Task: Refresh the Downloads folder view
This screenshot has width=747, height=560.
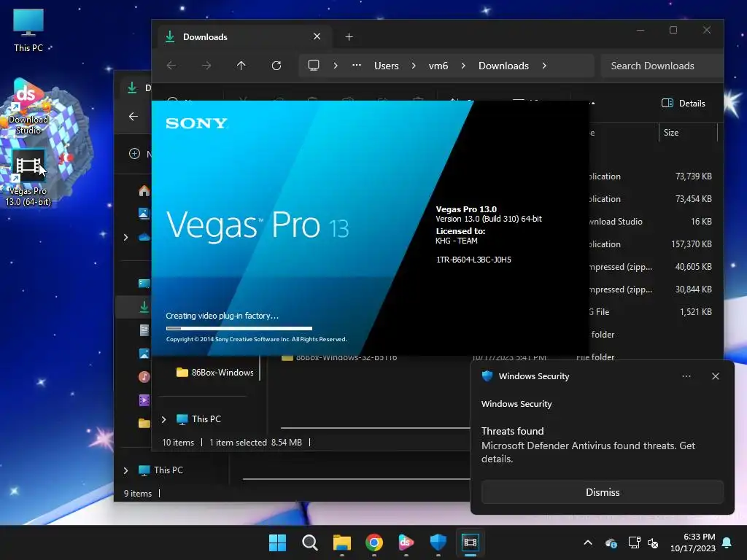Action: [276, 66]
